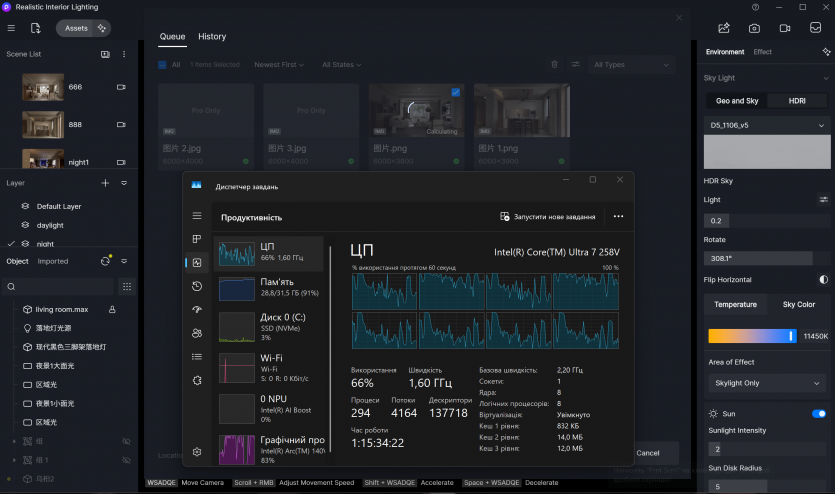Open the Newest First sort dropdown
Viewport: 835px width, 494px height.
pos(280,65)
